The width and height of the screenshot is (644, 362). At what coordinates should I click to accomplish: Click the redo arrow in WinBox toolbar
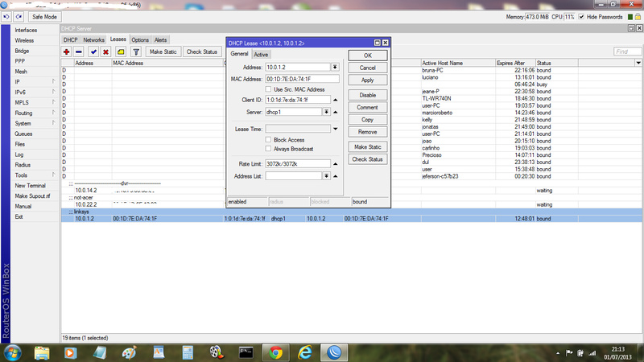(19, 17)
